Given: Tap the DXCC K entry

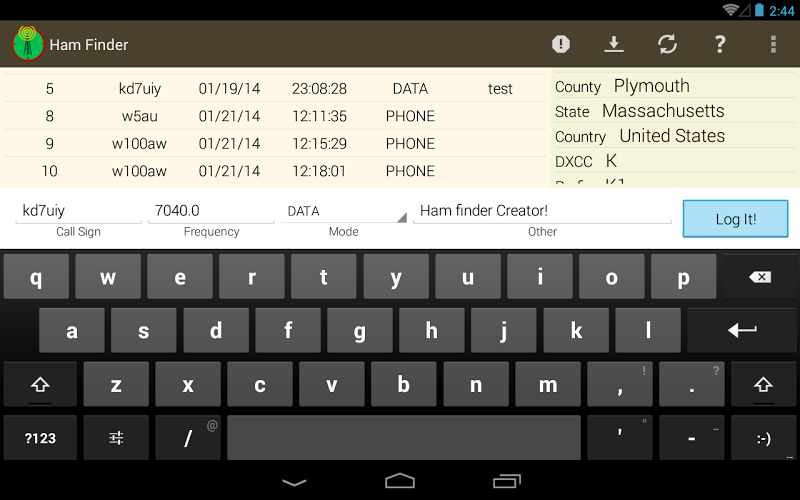Looking at the screenshot, I should click(x=675, y=161).
